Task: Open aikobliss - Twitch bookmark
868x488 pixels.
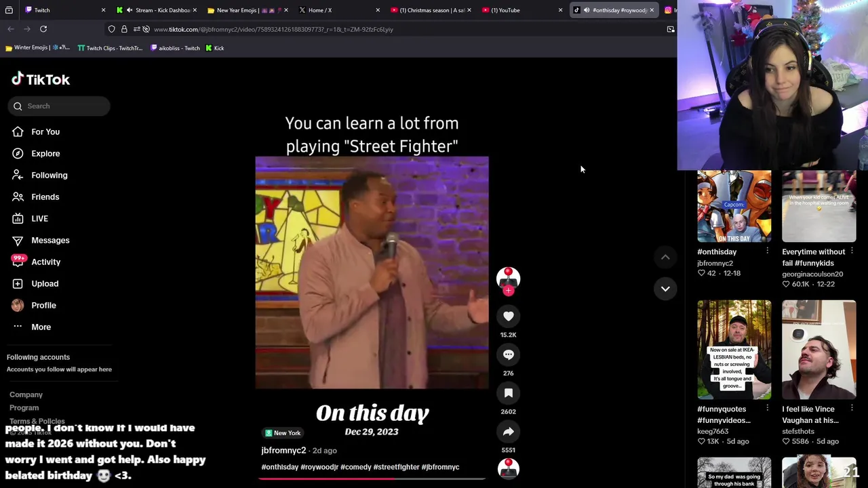Action: 175,48
